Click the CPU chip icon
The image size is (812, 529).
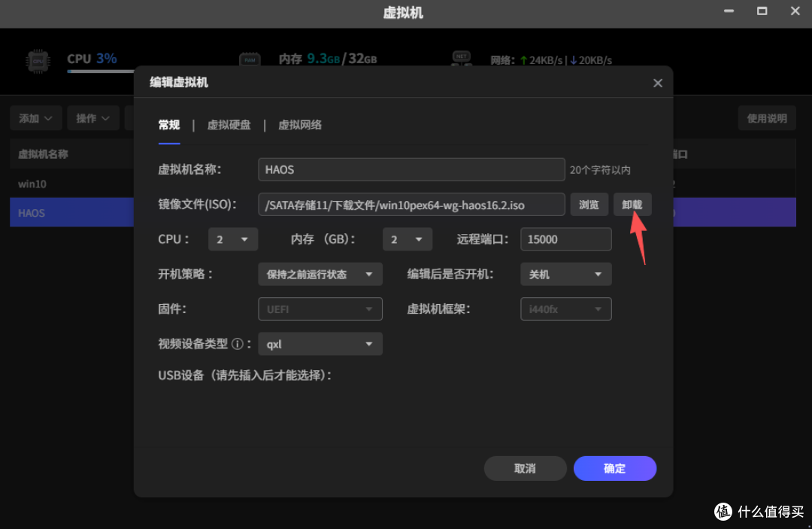coord(38,61)
